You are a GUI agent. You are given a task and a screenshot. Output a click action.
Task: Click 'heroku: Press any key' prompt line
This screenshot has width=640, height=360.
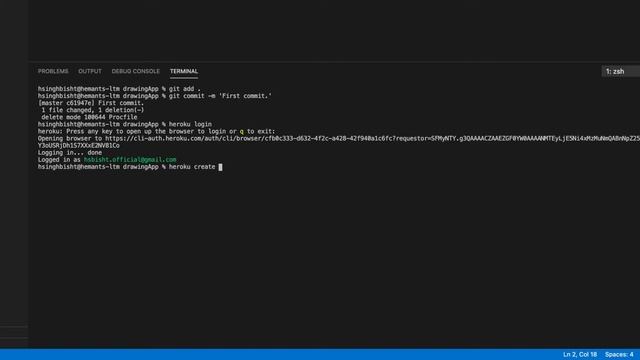(x=156, y=131)
